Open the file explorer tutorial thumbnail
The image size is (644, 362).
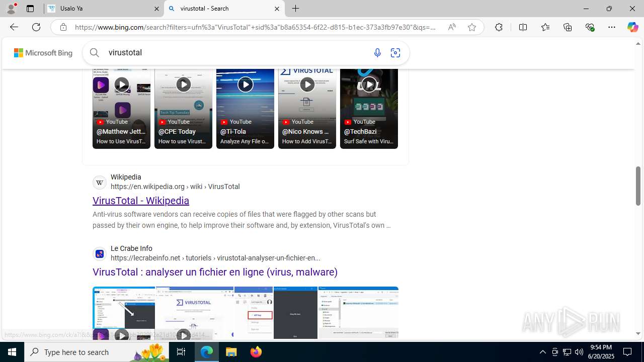[x=358, y=313]
